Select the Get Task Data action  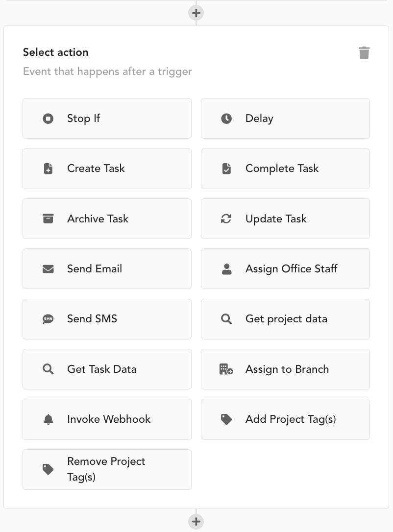coord(107,369)
